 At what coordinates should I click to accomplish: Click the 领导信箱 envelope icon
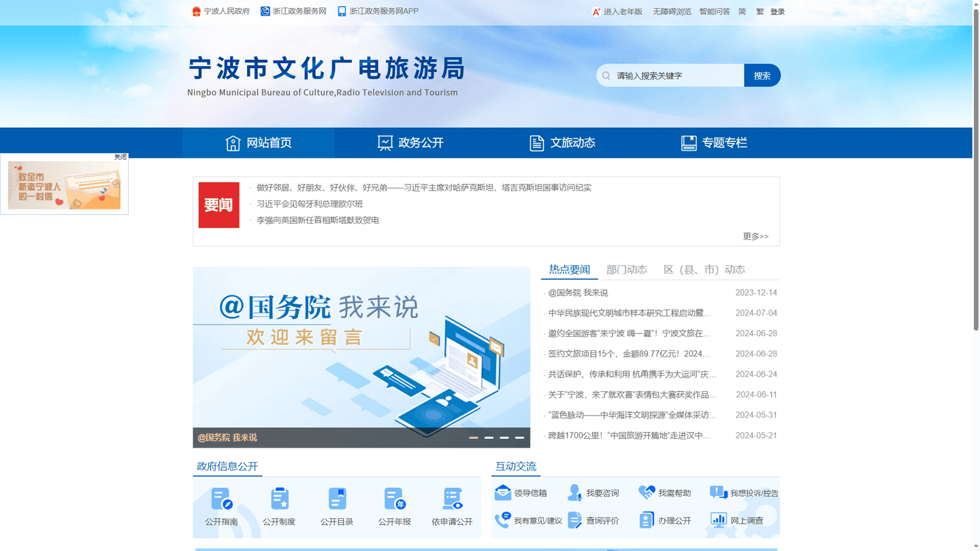tap(503, 492)
